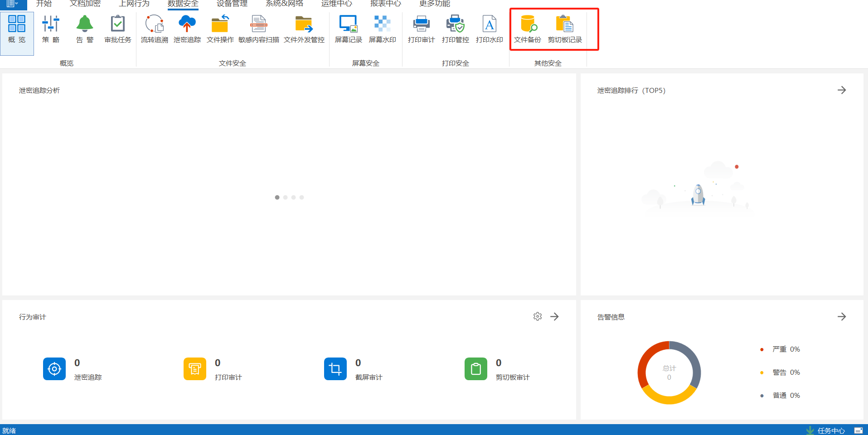Click the alert donut chart 总计 center
The image size is (868, 435).
[x=669, y=372]
